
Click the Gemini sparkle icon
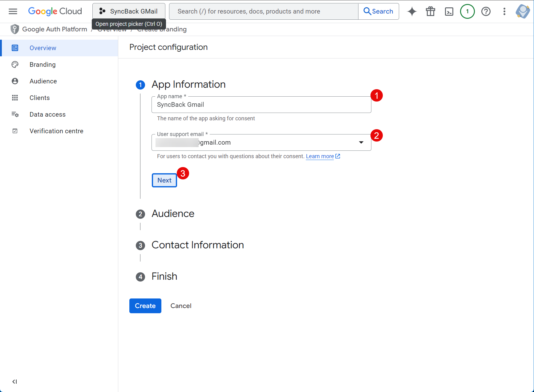point(412,11)
